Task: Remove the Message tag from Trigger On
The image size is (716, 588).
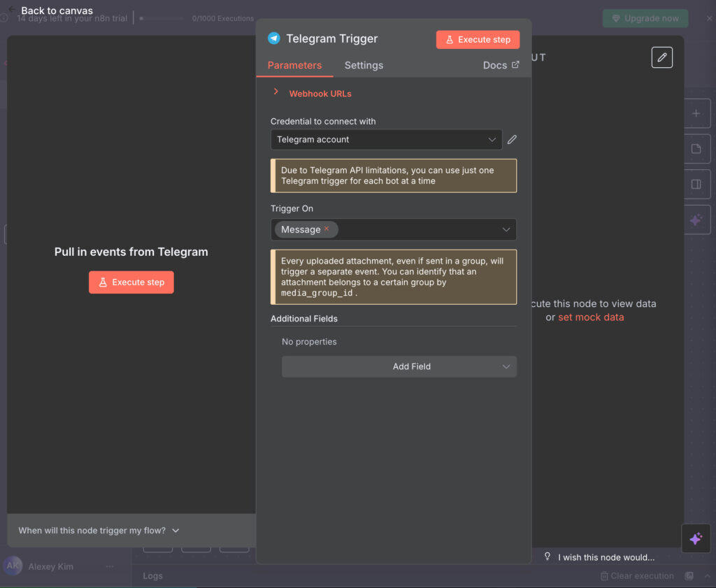Action: tap(327, 229)
